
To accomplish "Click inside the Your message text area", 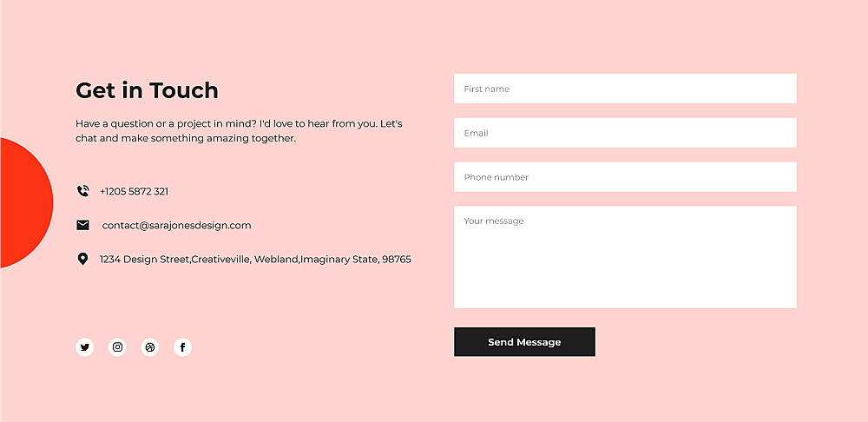I will tap(625, 257).
